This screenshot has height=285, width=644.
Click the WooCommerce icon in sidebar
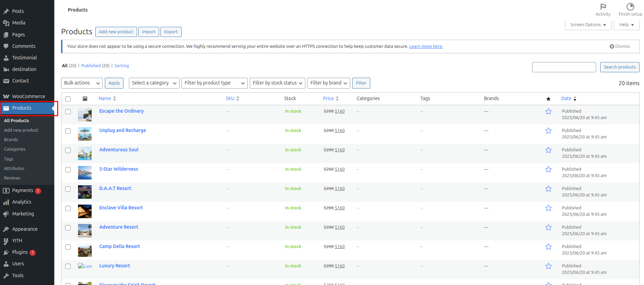6,96
